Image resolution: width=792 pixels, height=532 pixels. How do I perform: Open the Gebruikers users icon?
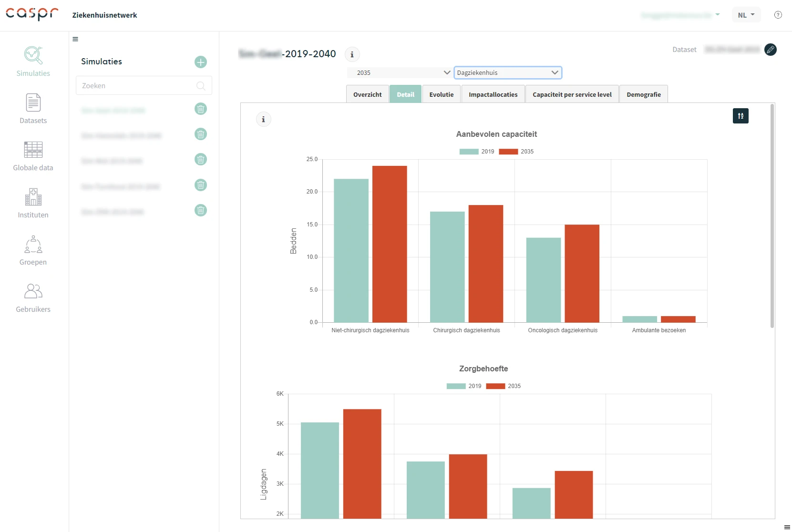tap(33, 291)
